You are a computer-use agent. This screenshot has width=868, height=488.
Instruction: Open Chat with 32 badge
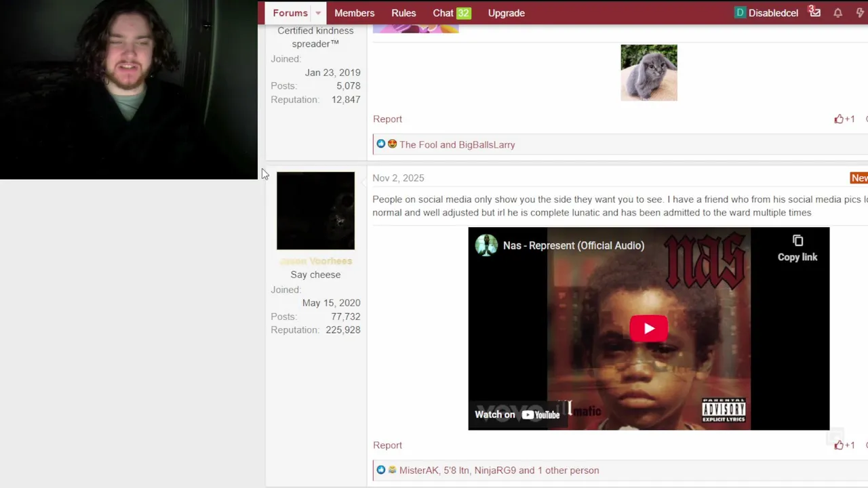(x=452, y=13)
